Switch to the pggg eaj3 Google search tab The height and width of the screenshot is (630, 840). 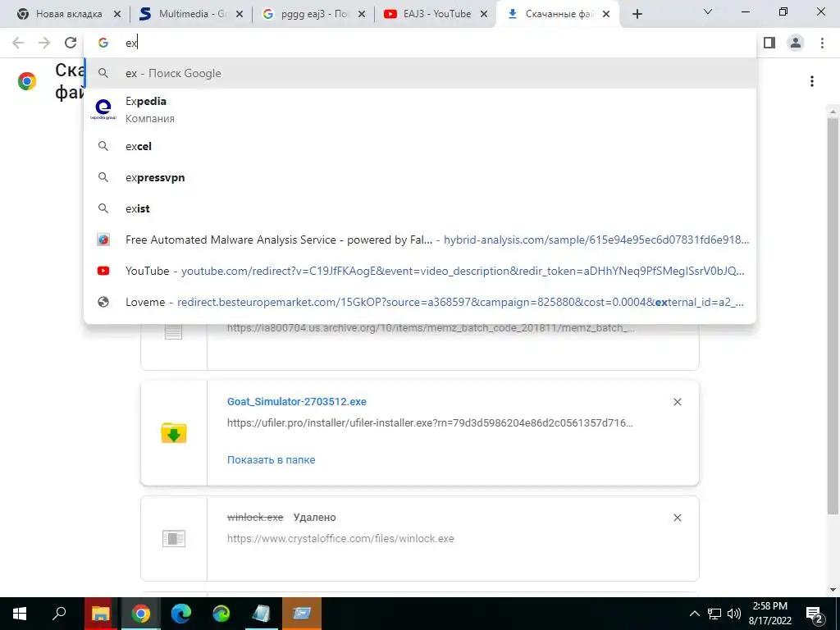[313, 14]
